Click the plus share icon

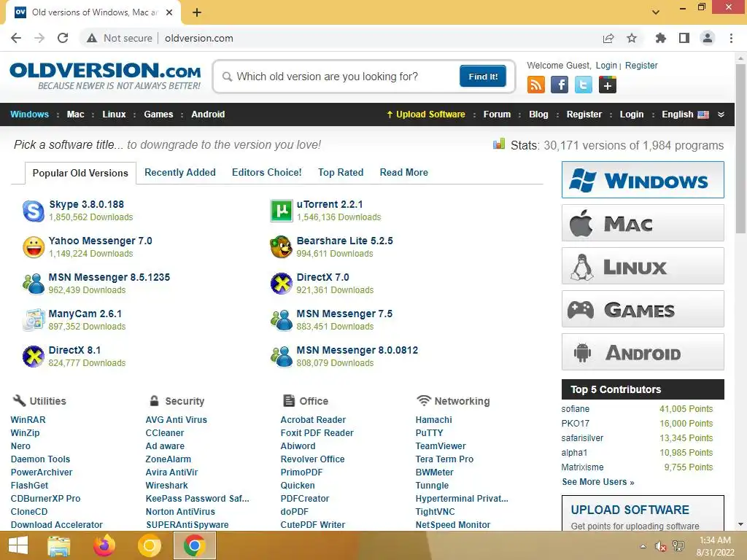click(x=608, y=85)
